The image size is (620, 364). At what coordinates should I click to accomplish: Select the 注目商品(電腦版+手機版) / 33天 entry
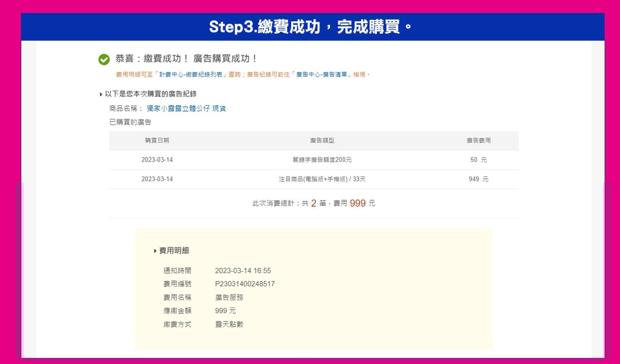pyautogui.click(x=322, y=179)
